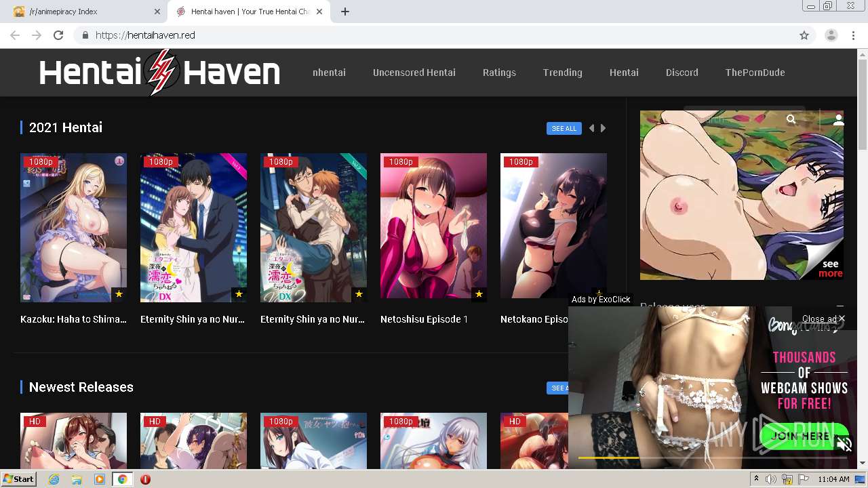868x488 pixels.
Task: Open a new browser tab
Action: tap(345, 12)
